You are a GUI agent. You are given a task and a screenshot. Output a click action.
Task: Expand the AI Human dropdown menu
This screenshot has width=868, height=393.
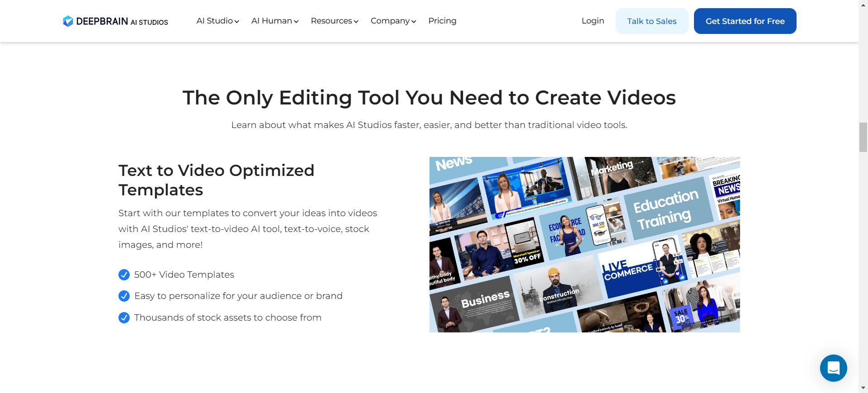tap(275, 21)
